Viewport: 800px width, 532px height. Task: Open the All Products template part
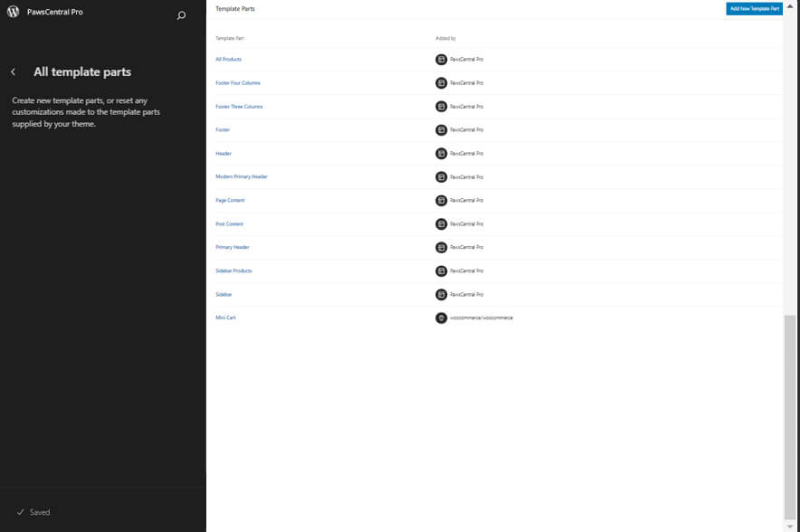pos(228,60)
